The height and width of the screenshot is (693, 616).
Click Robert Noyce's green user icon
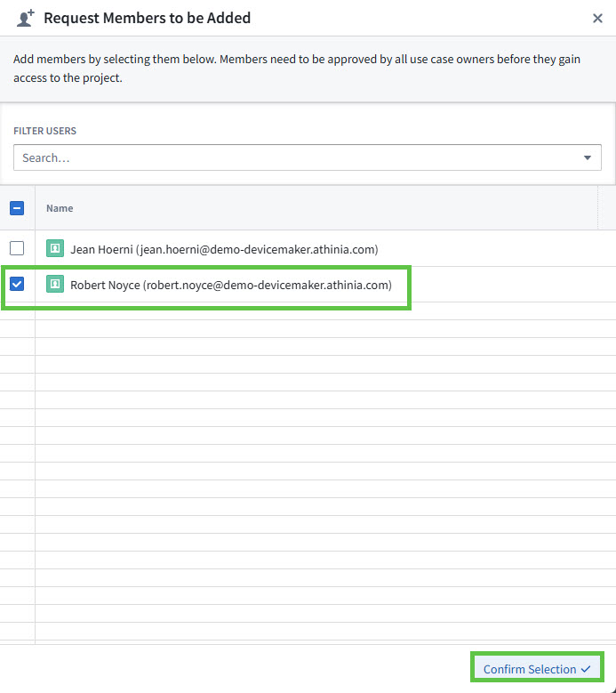(55, 285)
